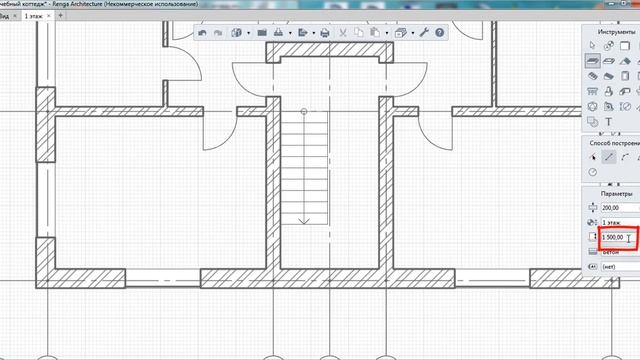Click the material icon beside бетон
Viewport: 640px width, 360px height.
(x=592, y=252)
